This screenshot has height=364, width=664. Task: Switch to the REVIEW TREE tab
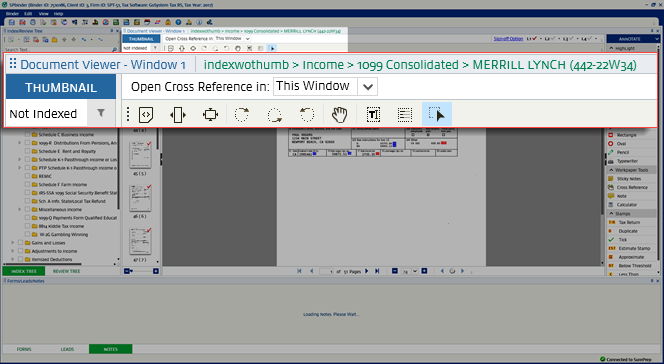(66, 271)
